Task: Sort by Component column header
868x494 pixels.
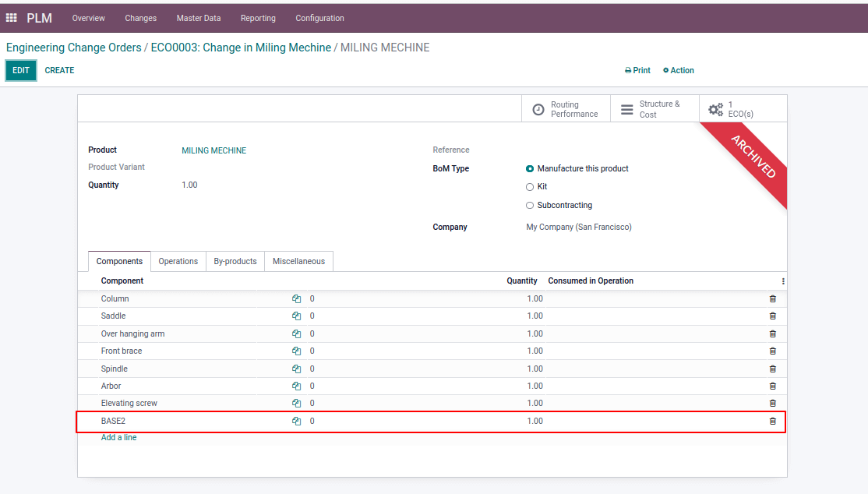Action: click(x=122, y=281)
